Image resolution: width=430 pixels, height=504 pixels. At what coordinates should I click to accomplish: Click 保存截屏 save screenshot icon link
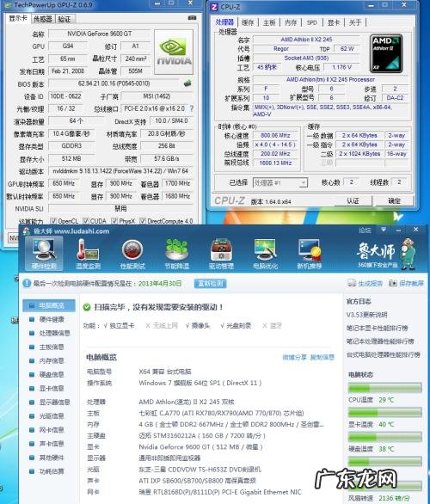click(406, 283)
